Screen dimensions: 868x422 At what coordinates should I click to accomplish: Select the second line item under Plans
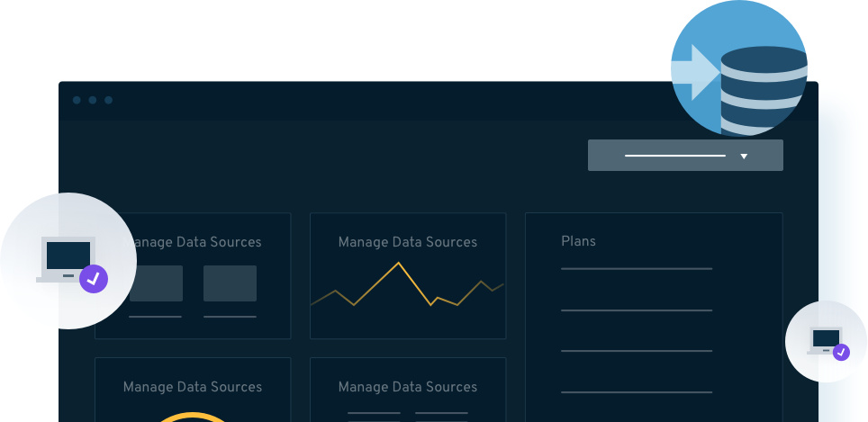(636, 310)
